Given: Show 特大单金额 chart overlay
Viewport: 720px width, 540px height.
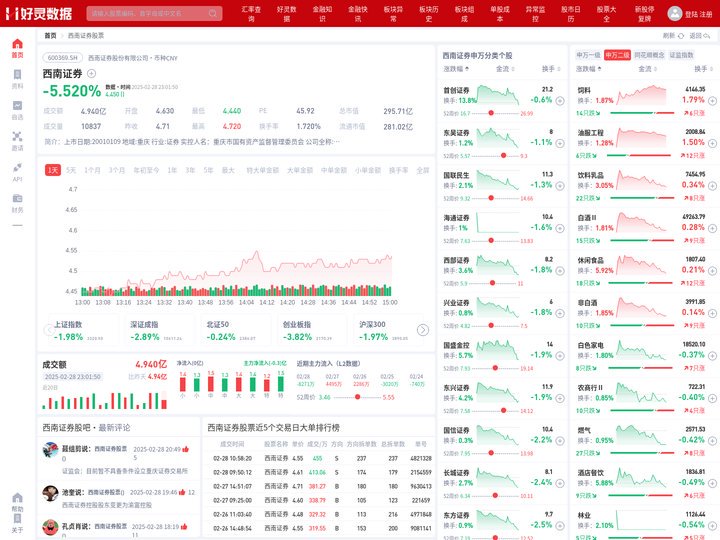Looking at the screenshot, I should pyautogui.click(x=263, y=170).
